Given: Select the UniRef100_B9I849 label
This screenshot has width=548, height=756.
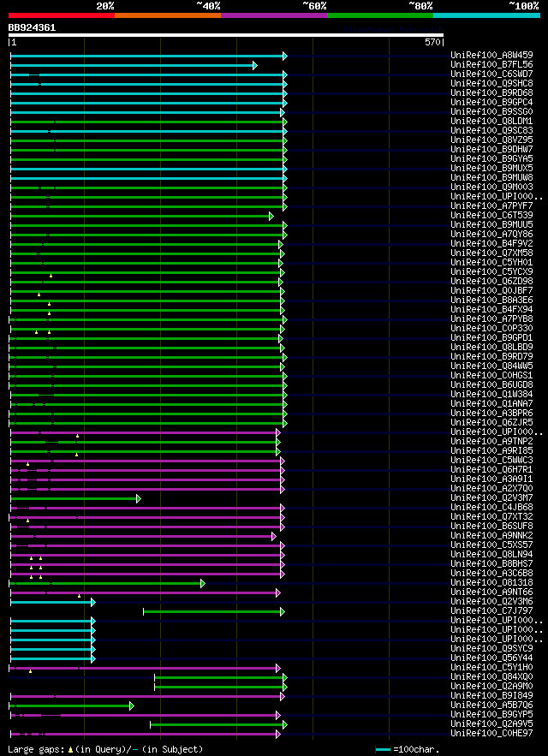Looking at the screenshot, I should pos(491,697).
